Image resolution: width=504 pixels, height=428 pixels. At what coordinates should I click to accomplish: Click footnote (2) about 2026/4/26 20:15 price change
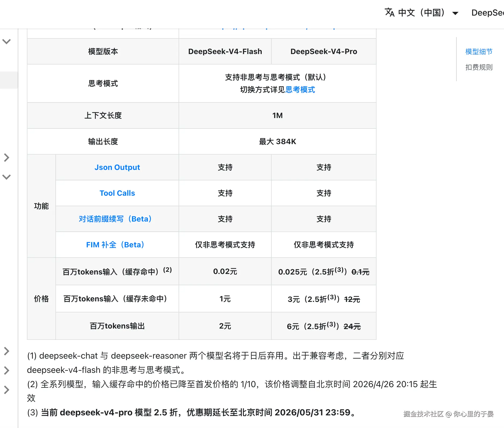point(232,391)
